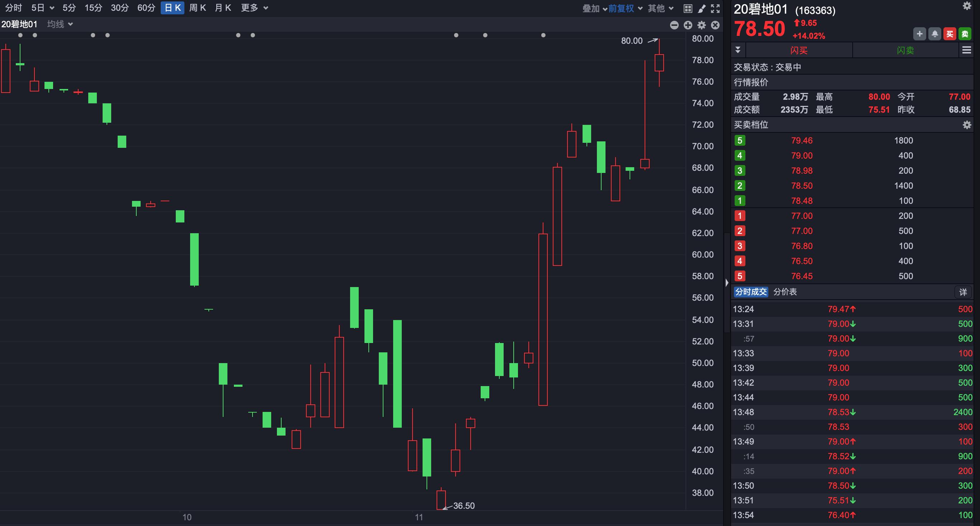Click 最高 value 80.00
The height and width of the screenshot is (526, 980).
(x=879, y=97)
